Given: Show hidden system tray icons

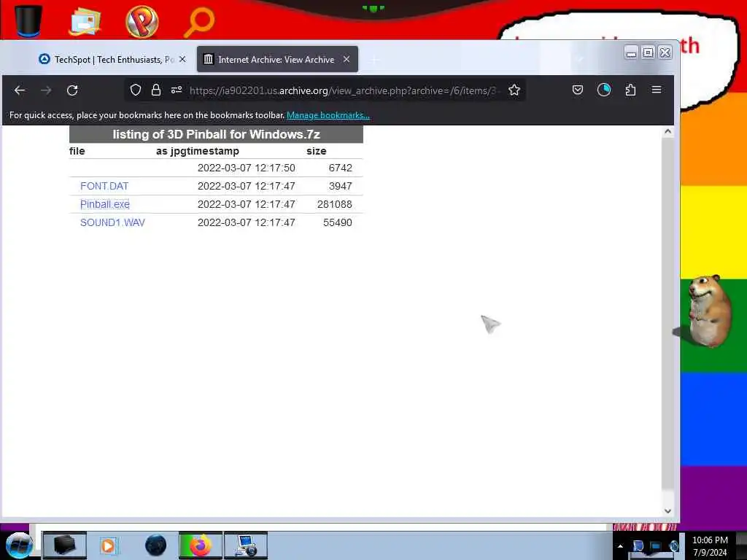Looking at the screenshot, I should 620,546.
